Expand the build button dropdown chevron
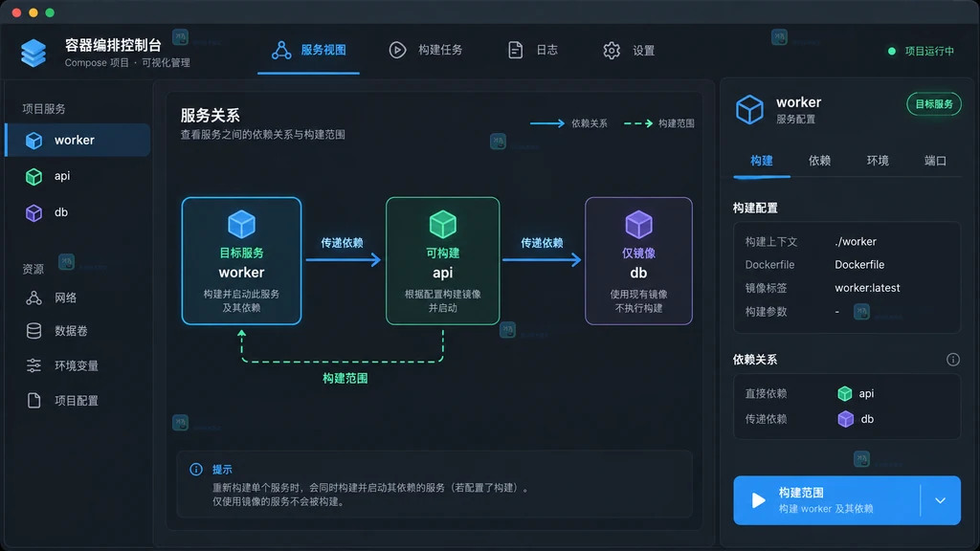This screenshot has width=980, height=551. (x=940, y=500)
